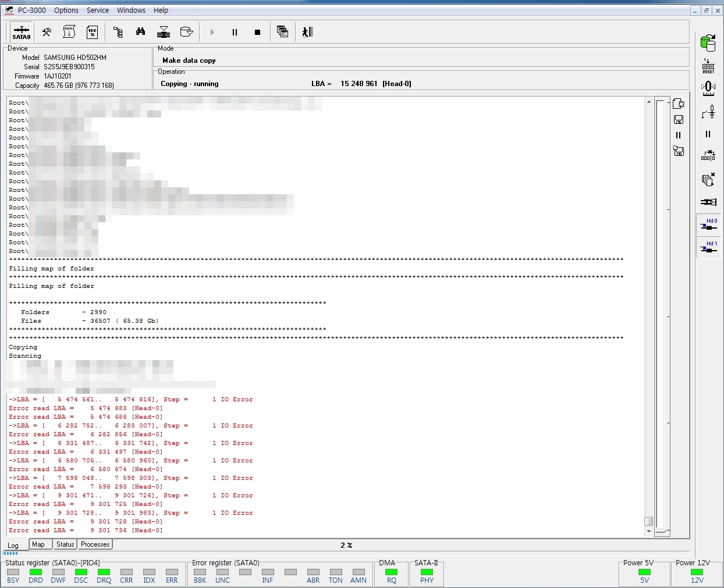Click the log settings gear page icon
Image resolution: width=724 pixels, height=588 pixels.
[678, 104]
